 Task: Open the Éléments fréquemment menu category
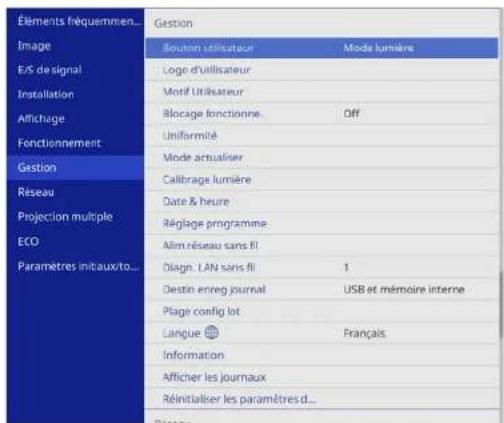[x=75, y=21]
